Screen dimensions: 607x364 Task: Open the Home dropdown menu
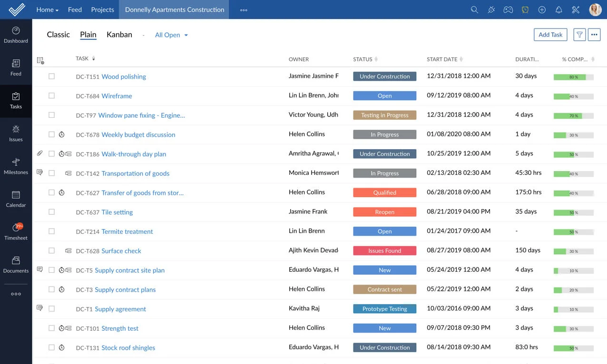tap(47, 10)
